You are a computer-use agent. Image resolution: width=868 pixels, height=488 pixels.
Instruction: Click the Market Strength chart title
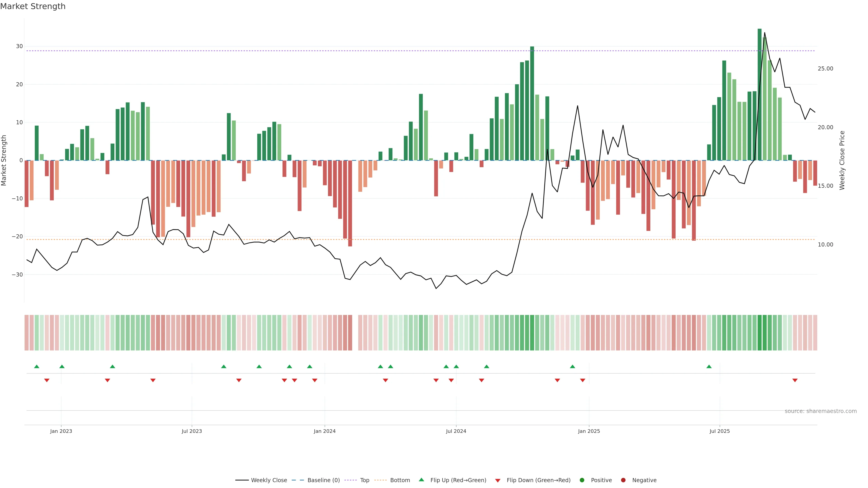(x=33, y=6)
